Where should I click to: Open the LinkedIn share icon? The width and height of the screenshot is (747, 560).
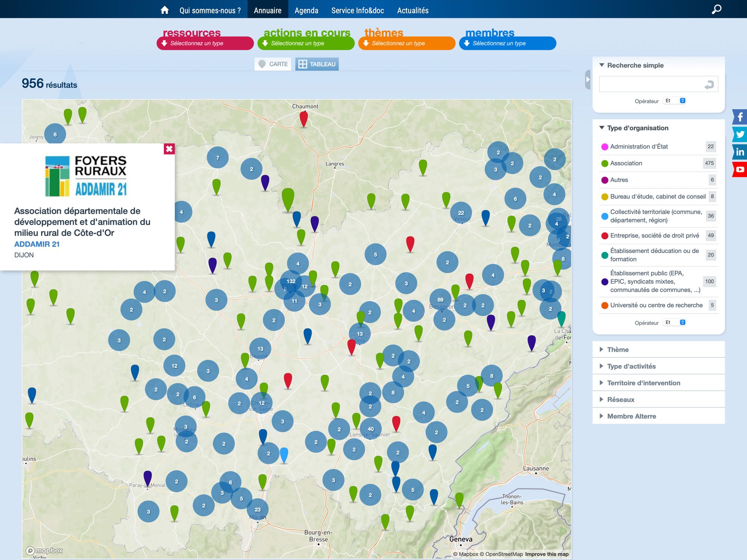(x=740, y=152)
